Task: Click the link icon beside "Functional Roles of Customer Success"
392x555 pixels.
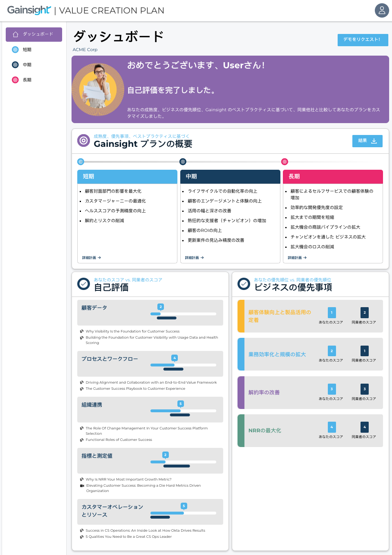Action: (x=82, y=440)
